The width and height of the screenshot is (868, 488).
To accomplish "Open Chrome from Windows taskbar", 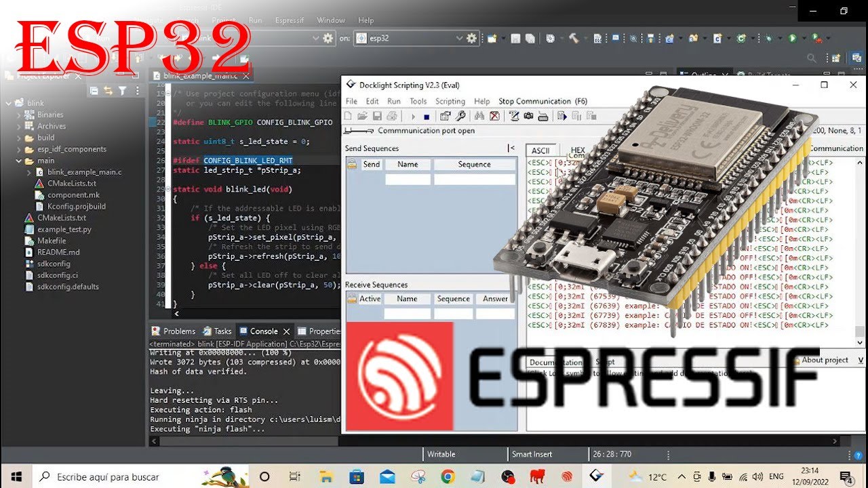I will click(x=448, y=476).
